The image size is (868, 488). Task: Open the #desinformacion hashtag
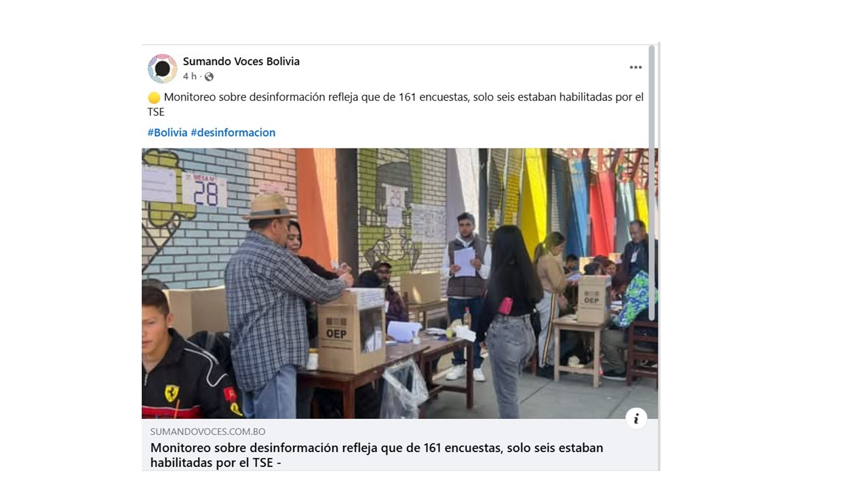(x=233, y=132)
